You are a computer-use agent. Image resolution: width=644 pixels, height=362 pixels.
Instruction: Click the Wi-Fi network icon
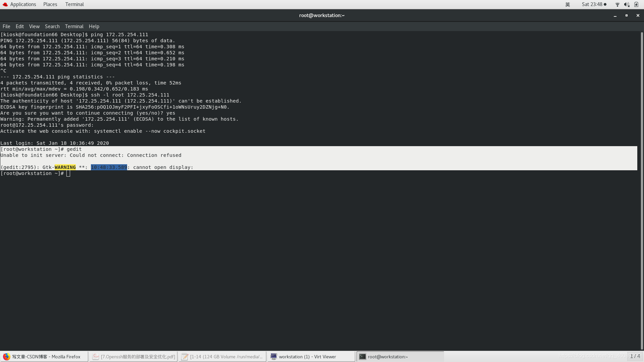pos(618,4)
